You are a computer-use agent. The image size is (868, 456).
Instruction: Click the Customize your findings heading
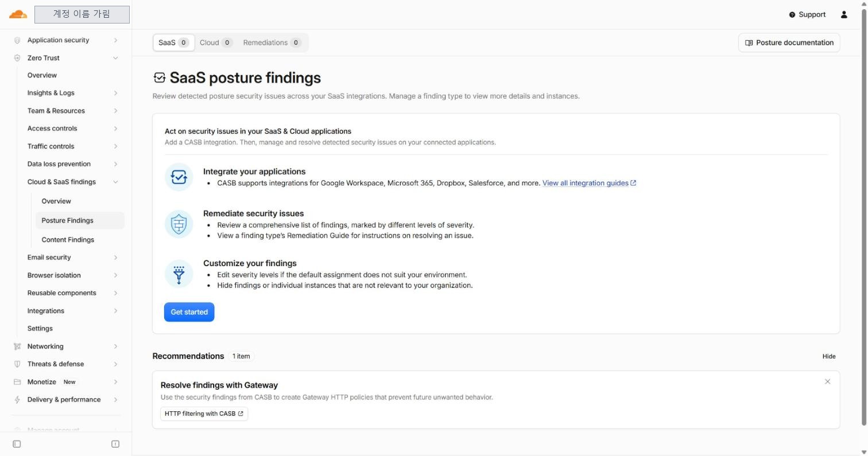pos(250,263)
